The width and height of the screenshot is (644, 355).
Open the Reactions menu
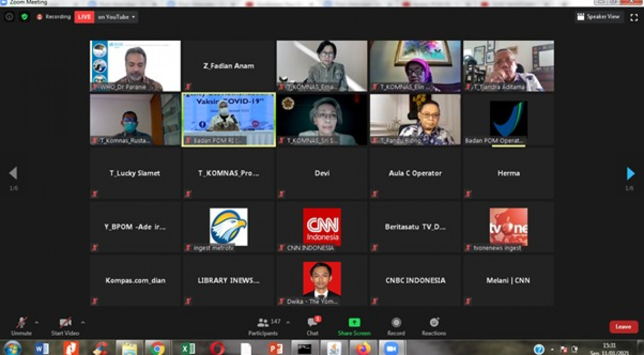[433, 325]
